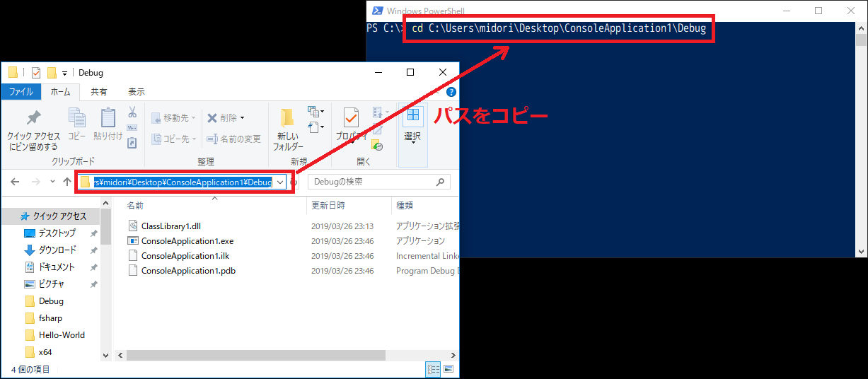This screenshot has width=868, height=379.
Task: Click the paste shortcut icon in clipboard group
Action: pos(132,143)
